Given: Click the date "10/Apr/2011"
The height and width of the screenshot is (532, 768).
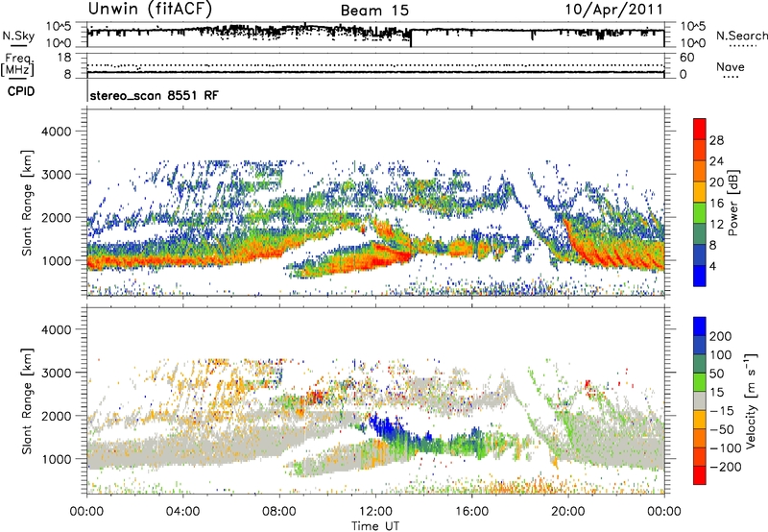Looking at the screenshot, I should click(613, 10).
